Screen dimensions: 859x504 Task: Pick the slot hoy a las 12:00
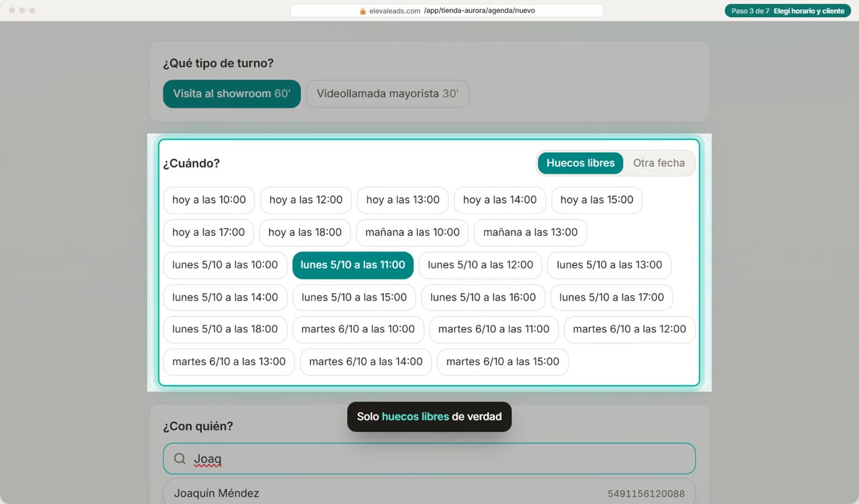coord(306,200)
